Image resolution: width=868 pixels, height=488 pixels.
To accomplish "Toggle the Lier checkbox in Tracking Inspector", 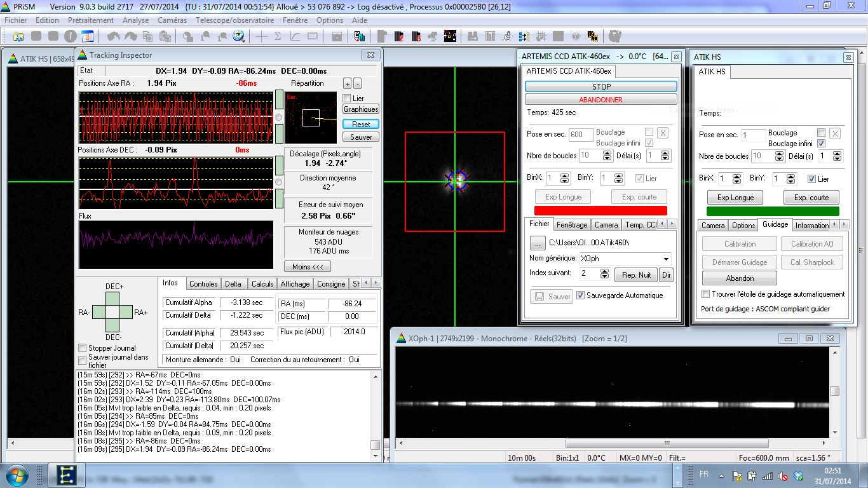I will (x=347, y=98).
